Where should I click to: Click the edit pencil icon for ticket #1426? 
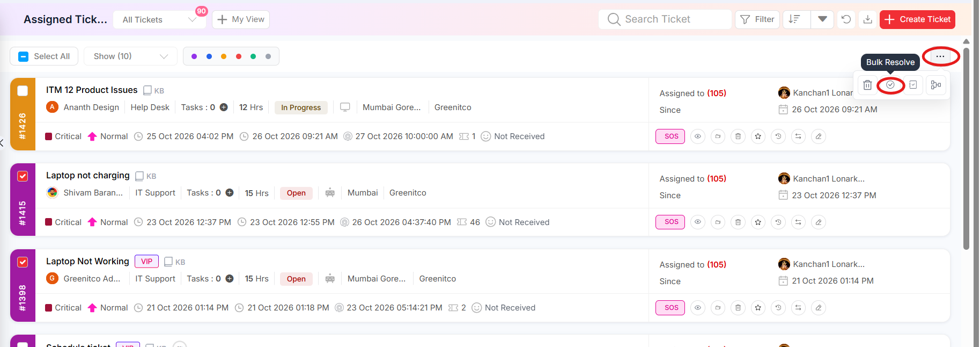(819, 136)
